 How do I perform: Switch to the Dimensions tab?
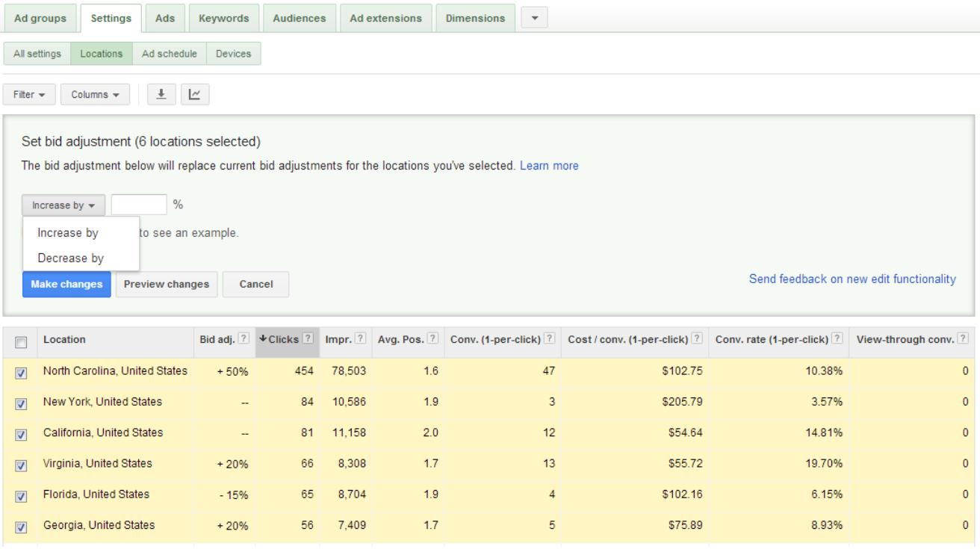tap(475, 18)
